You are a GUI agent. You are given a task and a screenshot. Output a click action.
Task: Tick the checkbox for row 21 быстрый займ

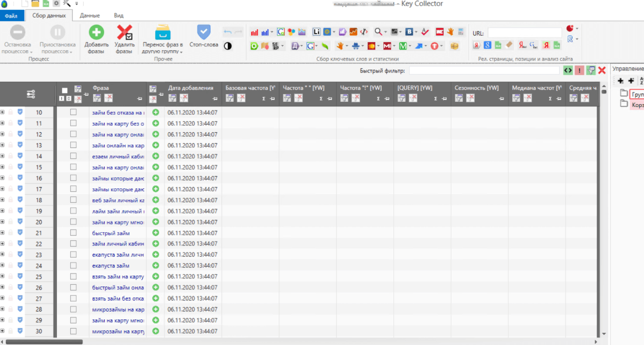coord(73,233)
